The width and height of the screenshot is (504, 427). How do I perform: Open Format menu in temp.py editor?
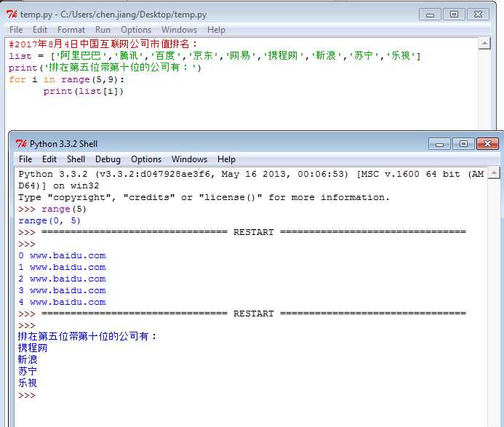click(x=71, y=30)
